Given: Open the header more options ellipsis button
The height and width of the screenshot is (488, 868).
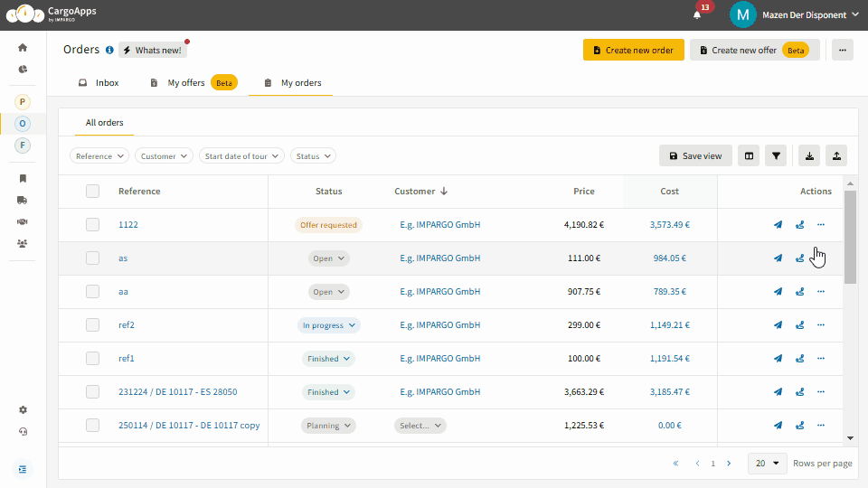Looking at the screenshot, I should coord(842,50).
